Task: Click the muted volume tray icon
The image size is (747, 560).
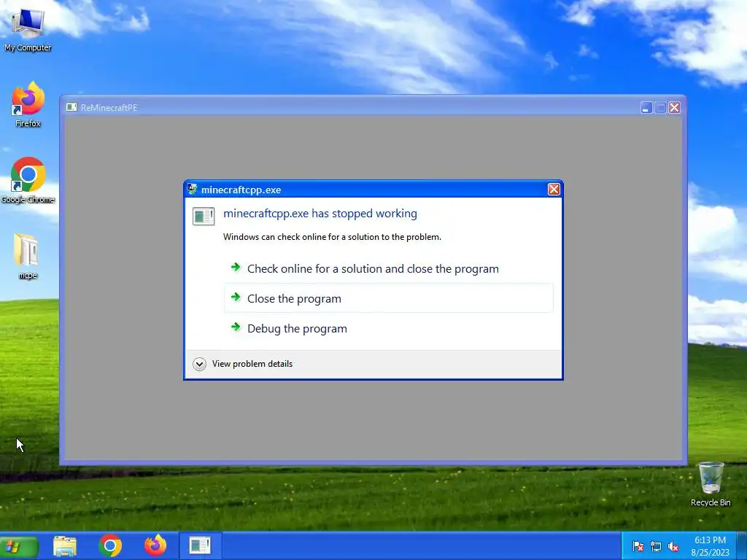Action: click(673, 546)
